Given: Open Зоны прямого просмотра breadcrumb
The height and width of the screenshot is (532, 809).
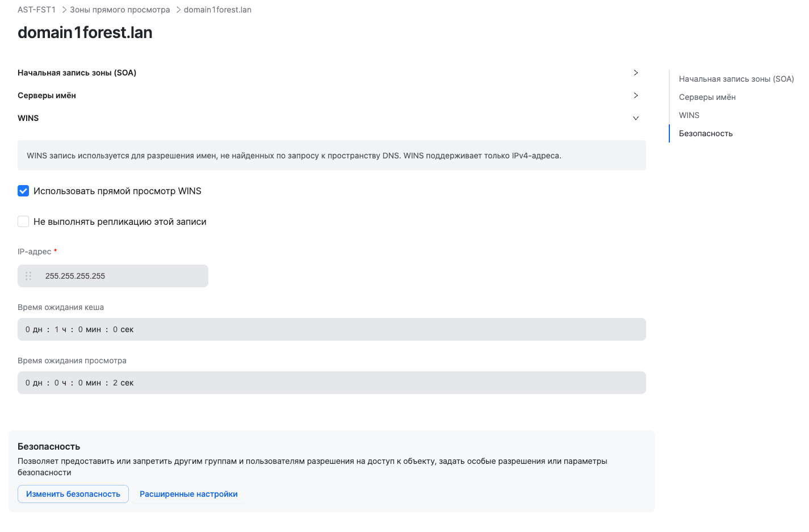Looking at the screenshot, I should 120,10.
